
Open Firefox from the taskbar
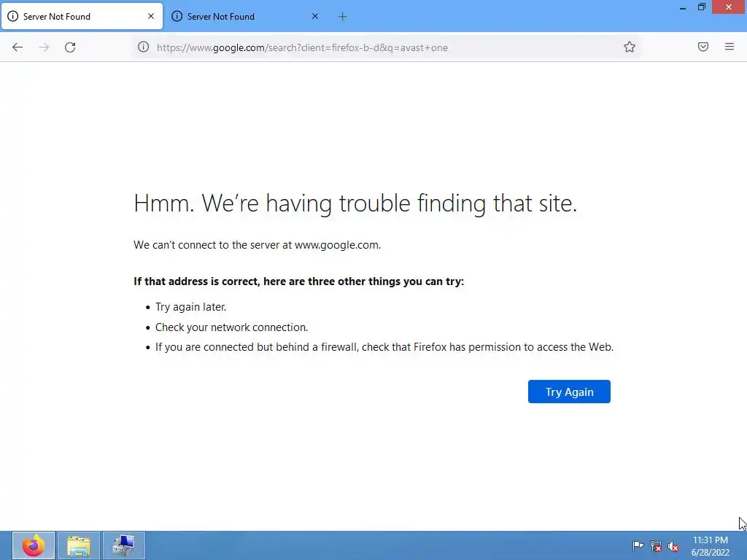[x=34, y=545]
